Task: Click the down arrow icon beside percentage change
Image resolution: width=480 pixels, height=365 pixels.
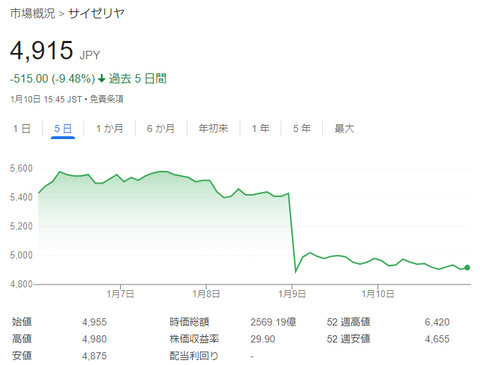Action: click(102, 79)
